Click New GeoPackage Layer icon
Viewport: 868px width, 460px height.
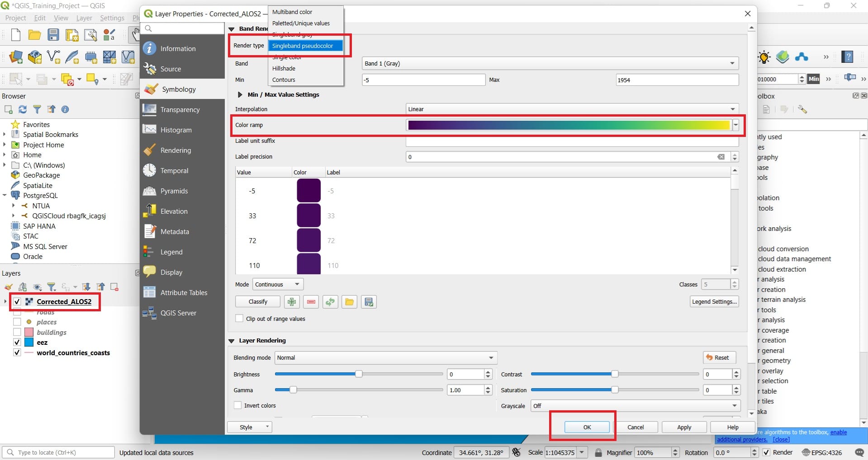pyautogui.click(x=35, y=57)
